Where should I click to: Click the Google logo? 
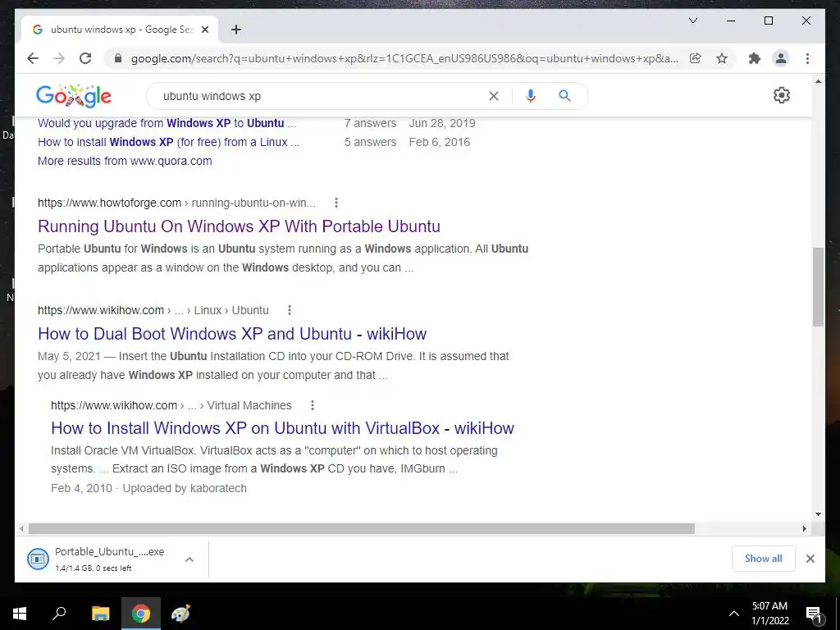click(73, 96)
